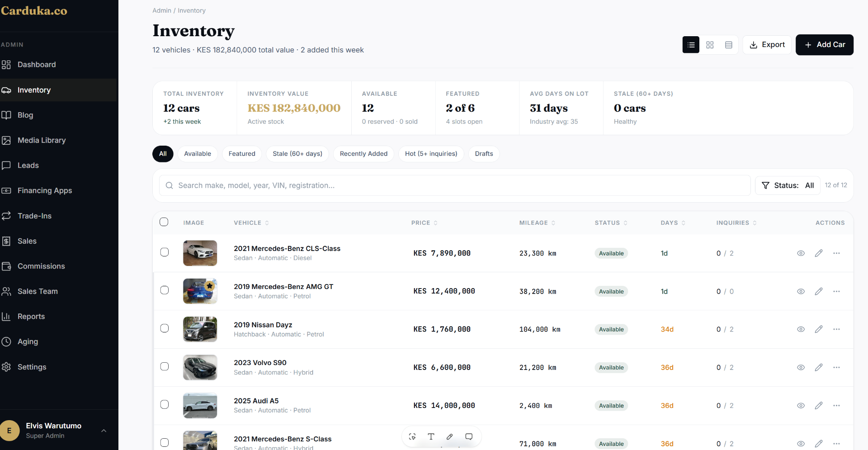Sort table by Status column
The width and height of the screenshot is (868, 450).
611,223
